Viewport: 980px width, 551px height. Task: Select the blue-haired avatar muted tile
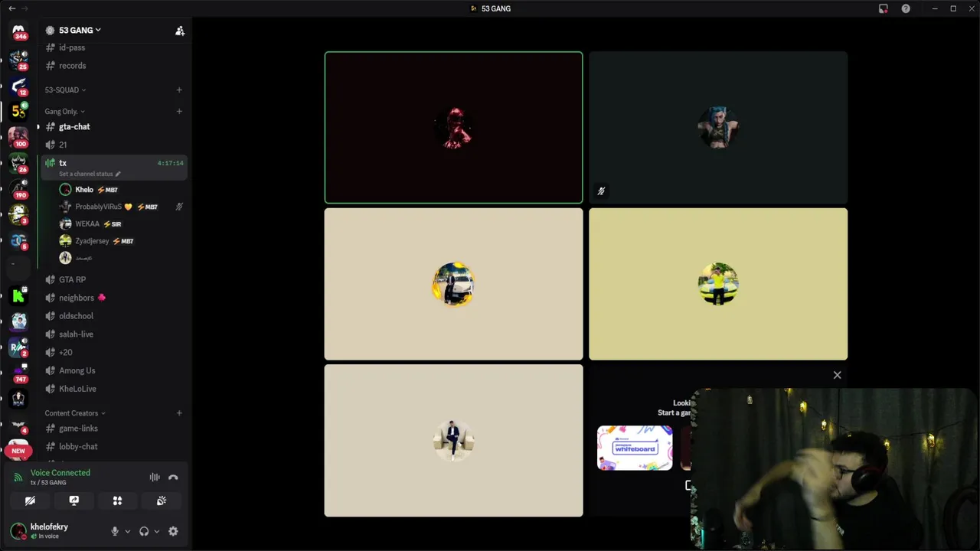[x=718, y=128]
